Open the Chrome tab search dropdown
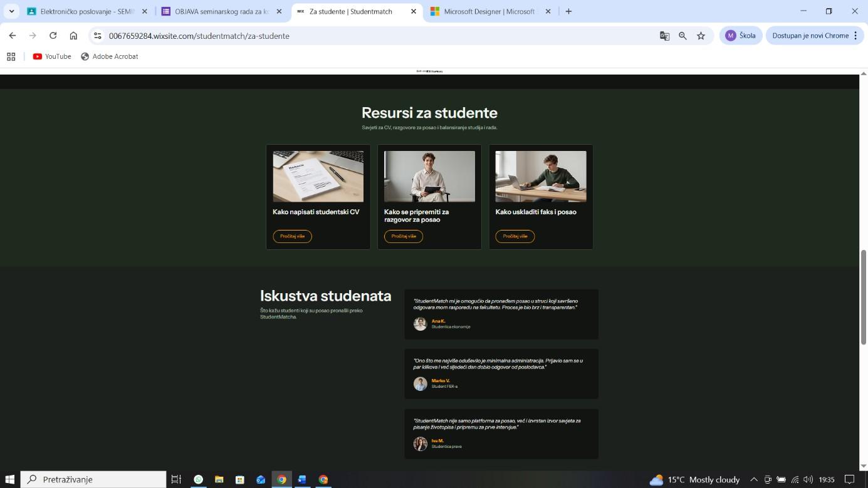 (11, 11)
